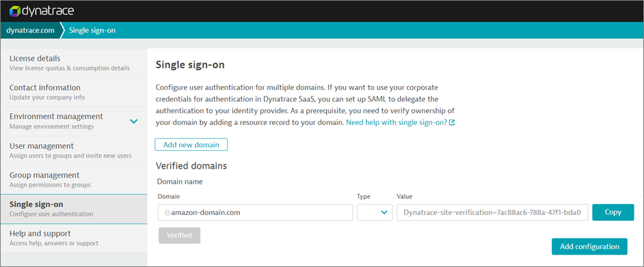
Task: Focus the Value verification field
Action: pos(492,212)
